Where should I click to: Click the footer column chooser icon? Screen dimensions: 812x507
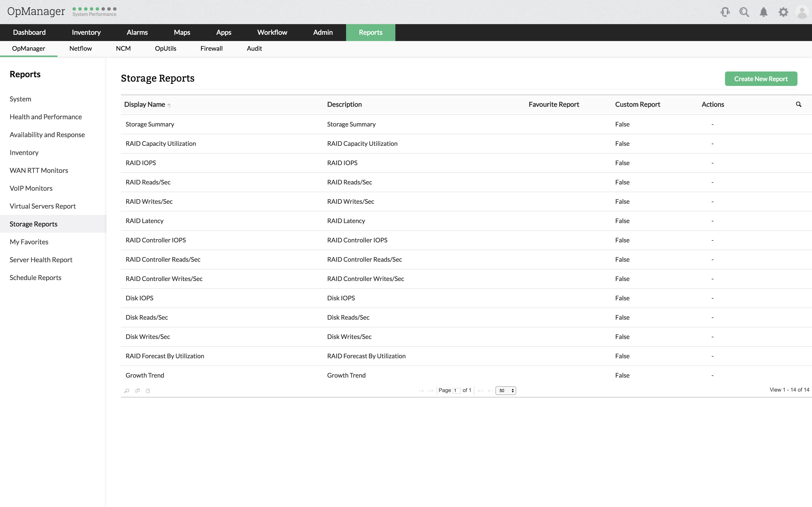tap(138, 391)
